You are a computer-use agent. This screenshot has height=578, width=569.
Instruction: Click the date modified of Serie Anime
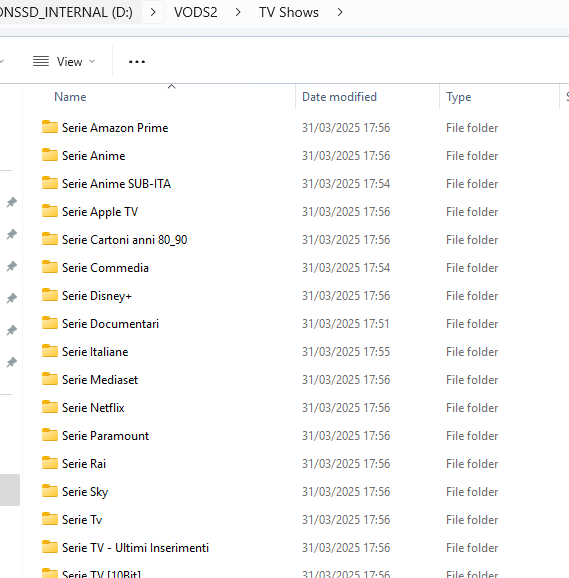click(346, 156)
